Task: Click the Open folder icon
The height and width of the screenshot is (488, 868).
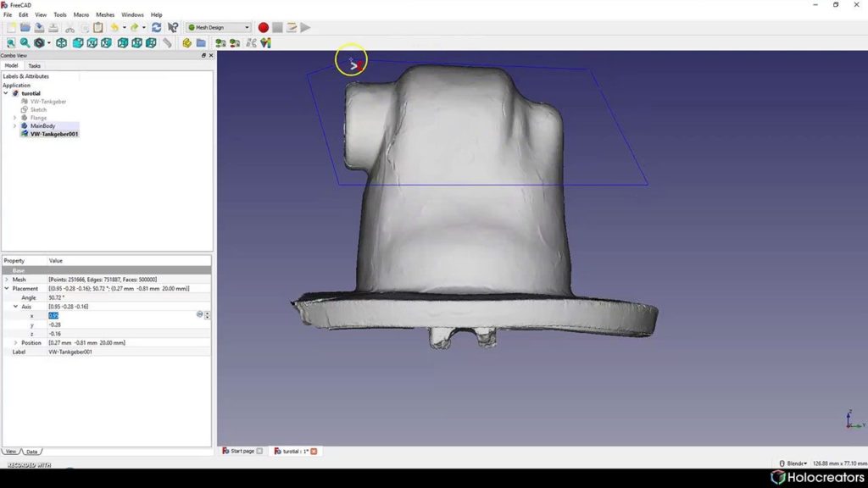Action: 25,28
